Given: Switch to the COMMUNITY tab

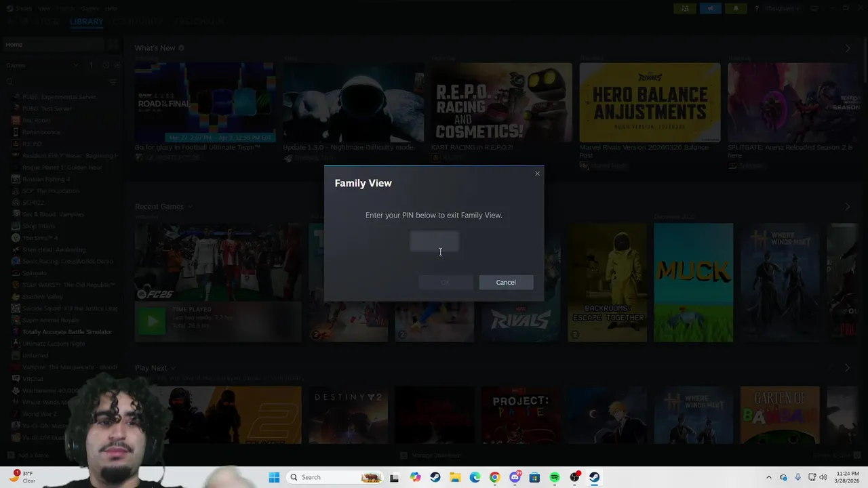Looking at the screenshot, I should point(138,22).
